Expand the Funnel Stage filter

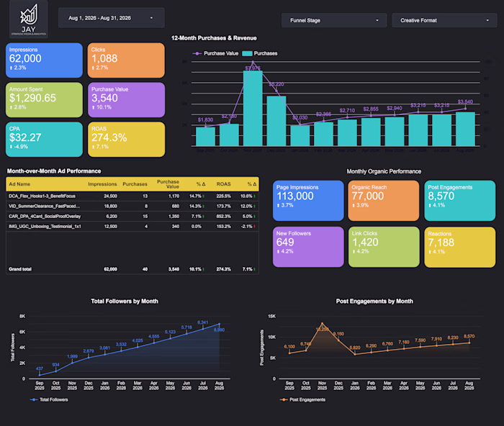pyautogui.click(x=334, y=20)
